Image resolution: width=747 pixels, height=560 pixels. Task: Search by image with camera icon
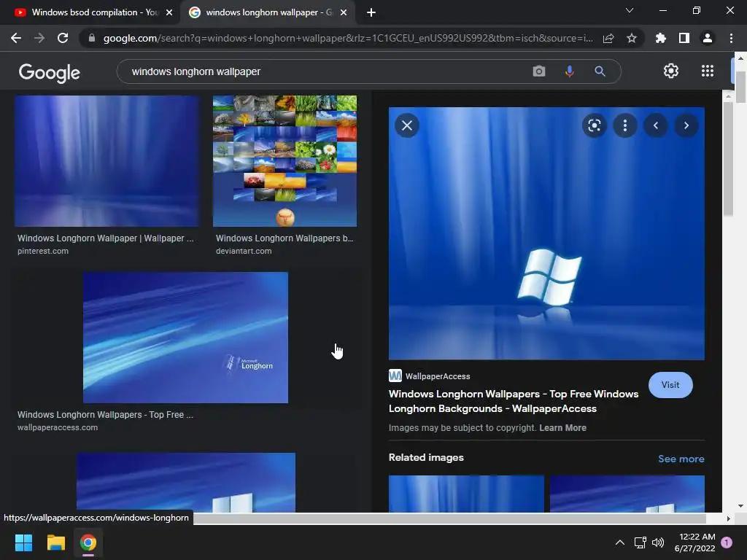(539, 71)
